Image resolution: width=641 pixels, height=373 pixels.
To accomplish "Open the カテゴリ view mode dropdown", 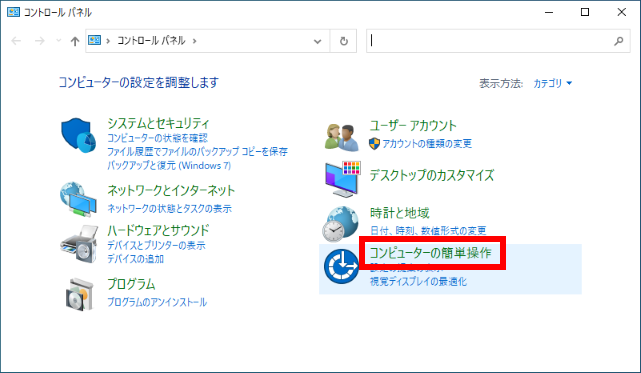I will [x=552, y=83].
